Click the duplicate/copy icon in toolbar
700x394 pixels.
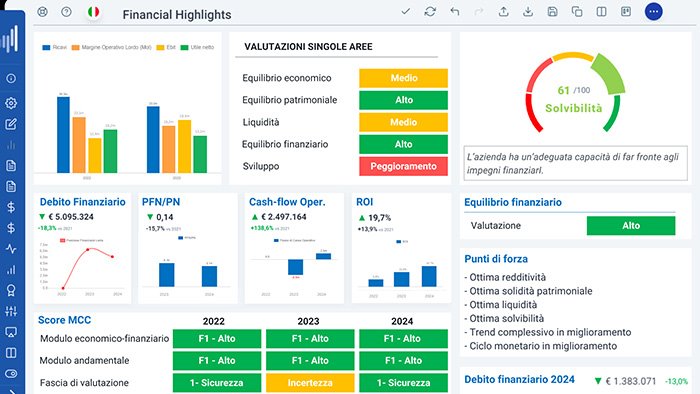coord(577,11)
